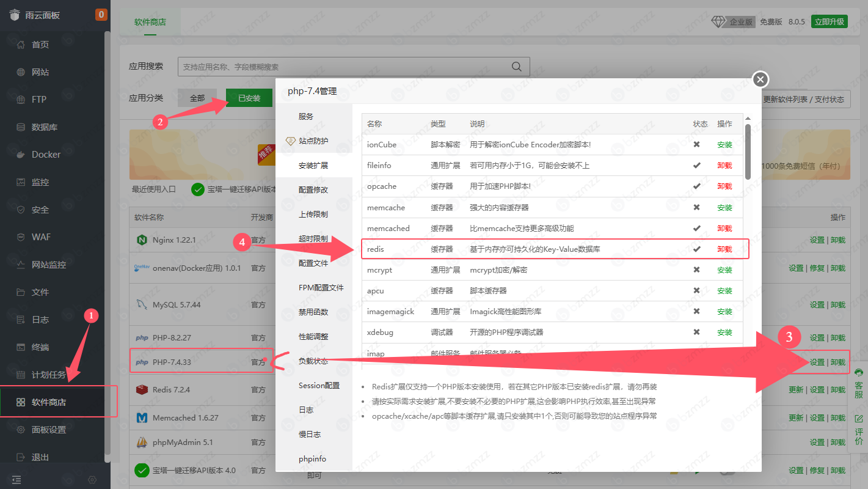Open 配置修改 section in PHP dialog
The width and height of the screenshot is (868, 489).
click(x=313, y=190)
